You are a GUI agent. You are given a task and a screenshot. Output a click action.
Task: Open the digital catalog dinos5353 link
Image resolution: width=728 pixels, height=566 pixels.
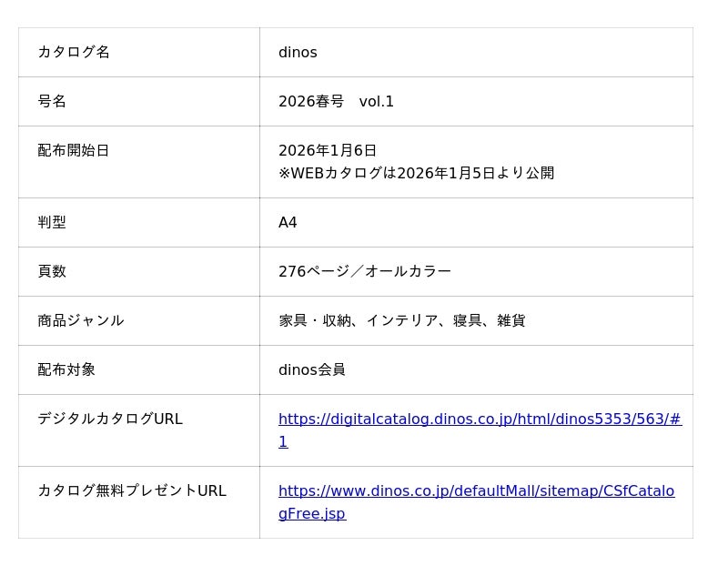(x=480, y=419)
